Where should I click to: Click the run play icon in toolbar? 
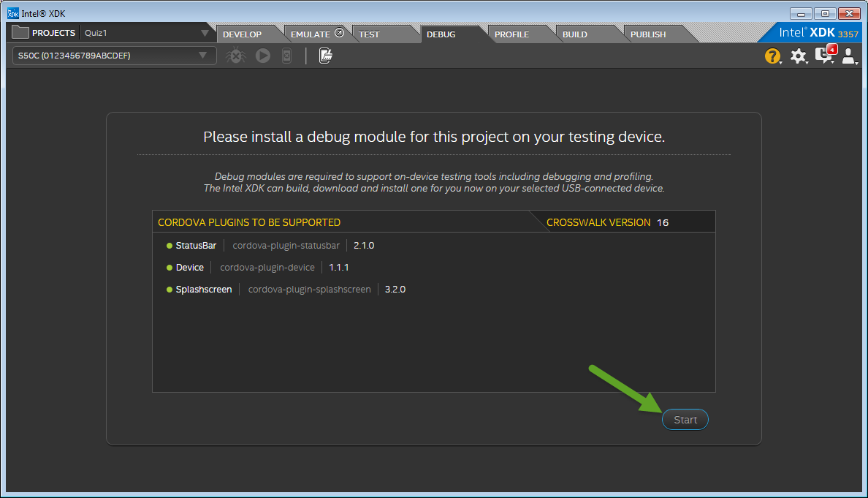click(263, 56)
